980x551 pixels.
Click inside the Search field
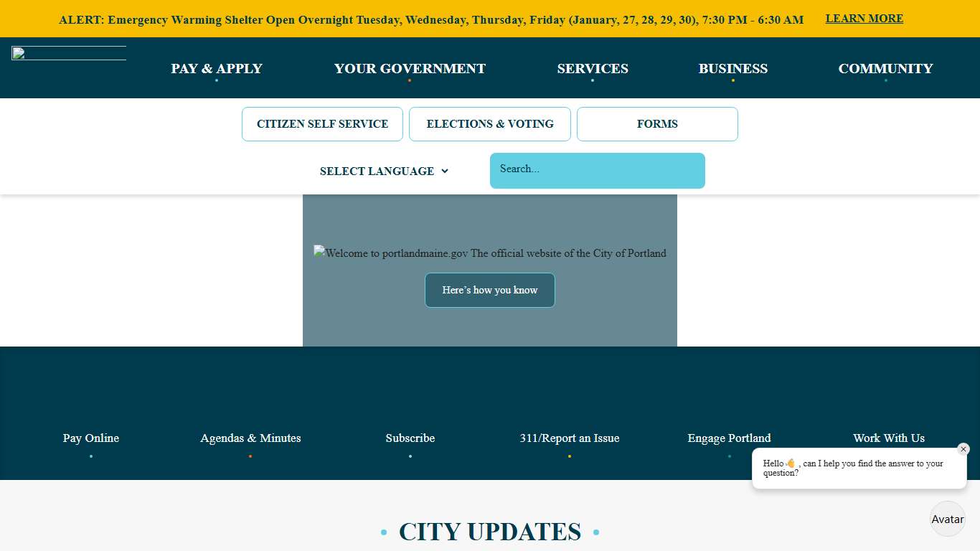point(597,171)
